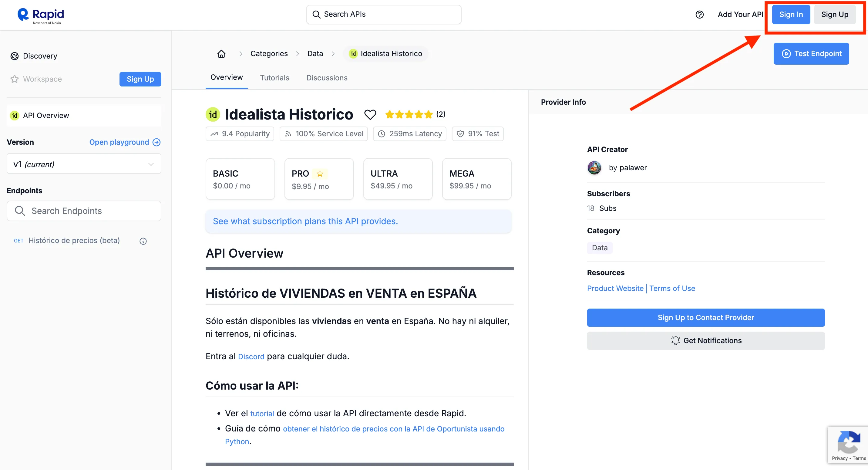The width and height of the screenshot is (868, 470).
Task: Click the Workspace sidebar label
Action: pyautogui.click(x=42, y=79)
